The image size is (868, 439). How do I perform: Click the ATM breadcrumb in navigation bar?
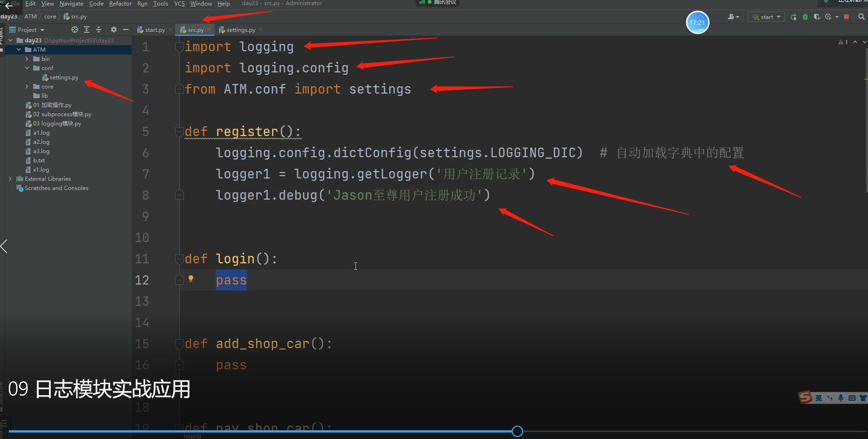pyautogui.click(x=30, y=17)
